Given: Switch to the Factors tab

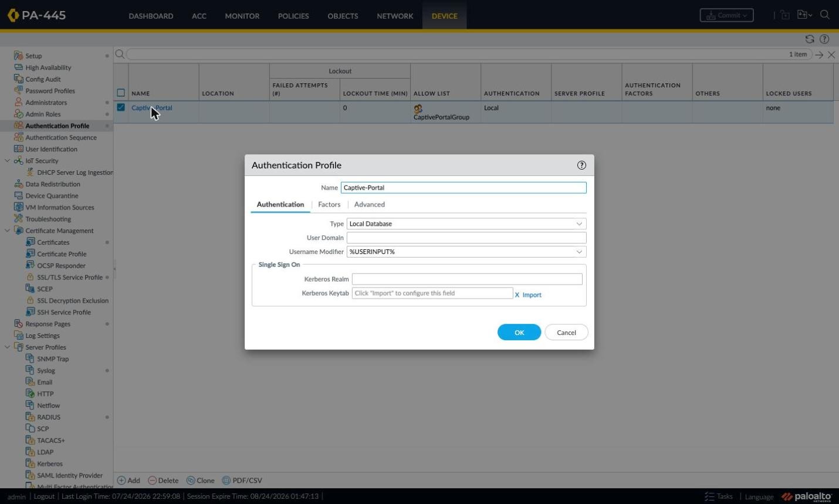Looking at the screenshot, I should [329, 204].
